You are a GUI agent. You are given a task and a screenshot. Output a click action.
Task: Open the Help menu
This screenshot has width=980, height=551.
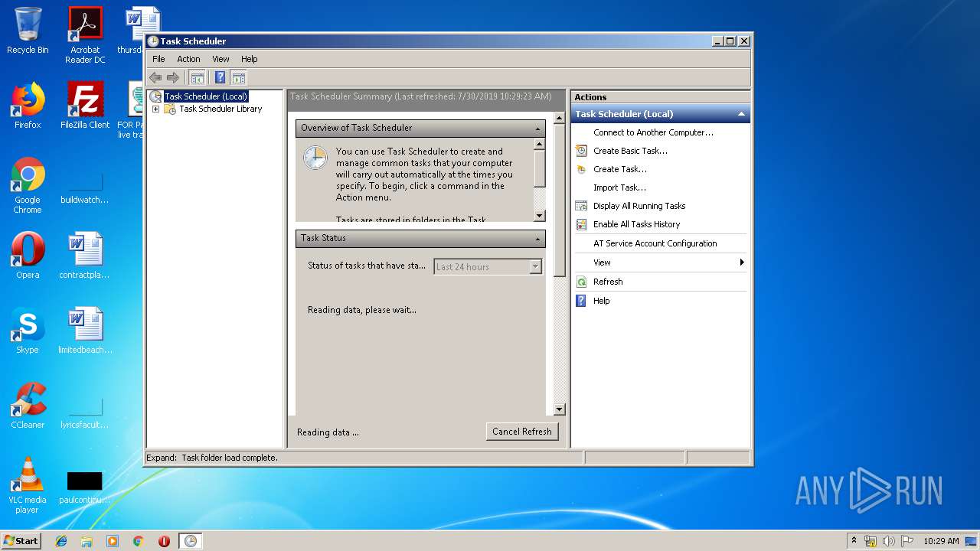[250, 59]
